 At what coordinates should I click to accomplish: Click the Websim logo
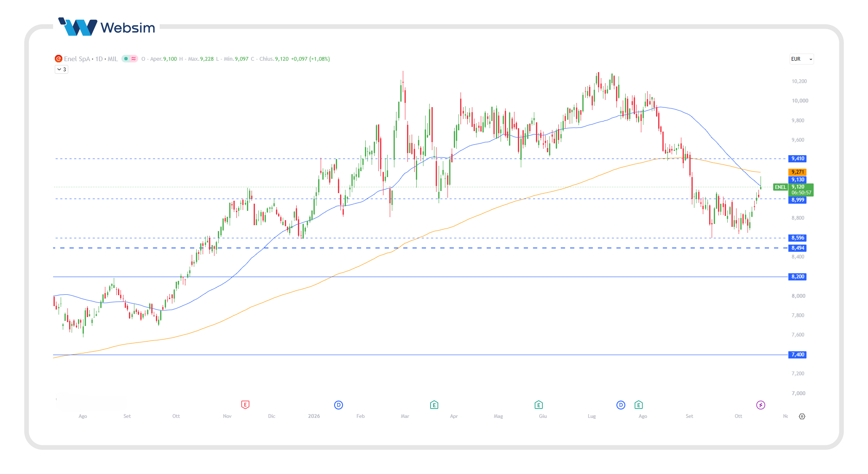[107, 27]
